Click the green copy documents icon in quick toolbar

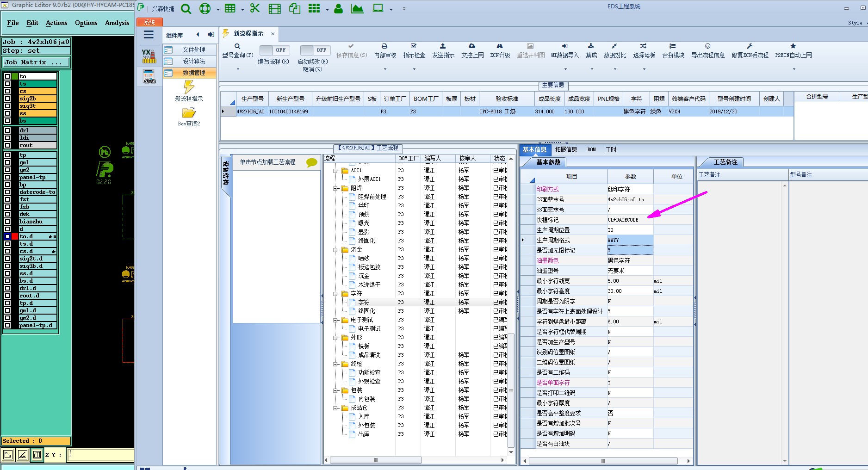(x=295, y=8)
